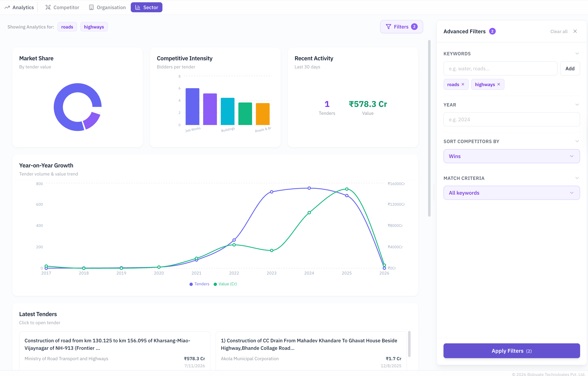
Task: Click the Job Works blue bar
Action: (192, 106)
